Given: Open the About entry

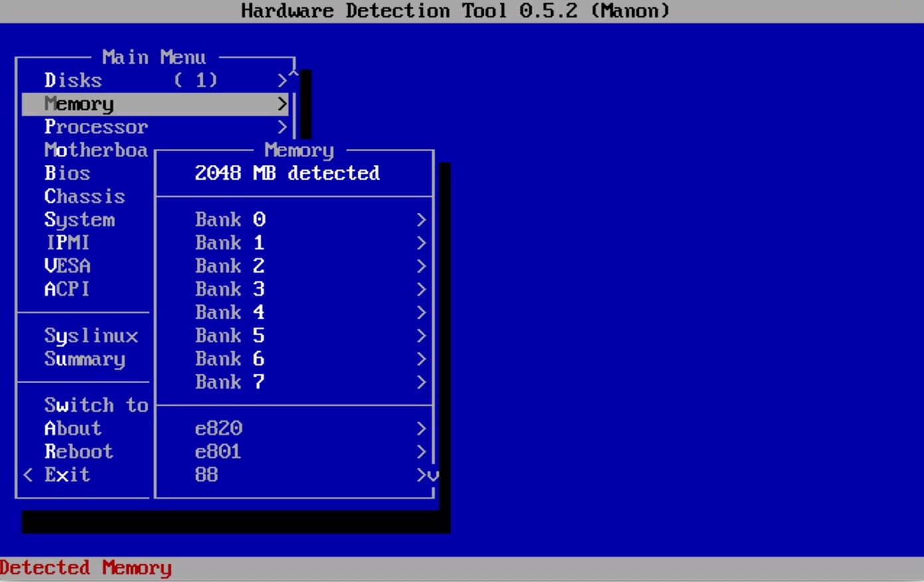Looking at the screenshot, I should point(72,428).
